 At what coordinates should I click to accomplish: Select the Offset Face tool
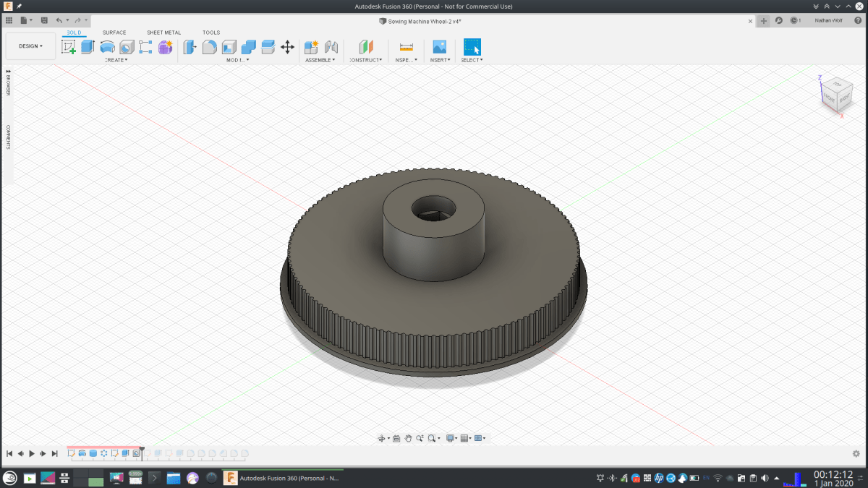268,47
